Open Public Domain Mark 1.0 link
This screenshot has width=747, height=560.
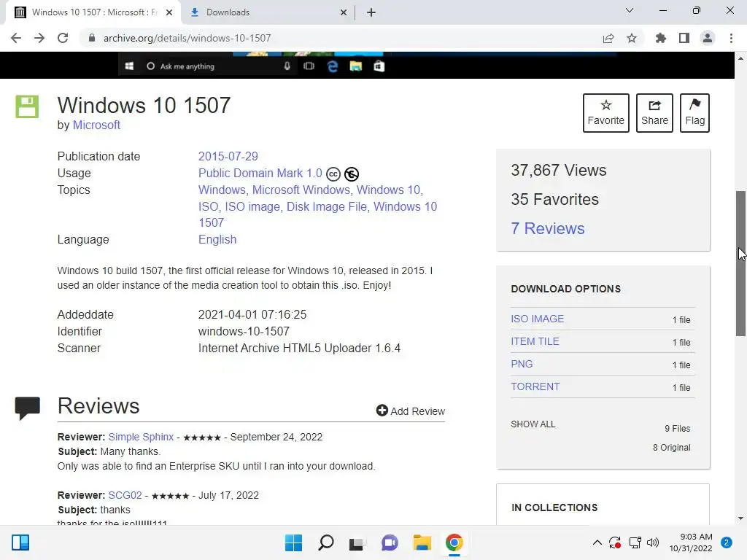[x=260, y=173]
